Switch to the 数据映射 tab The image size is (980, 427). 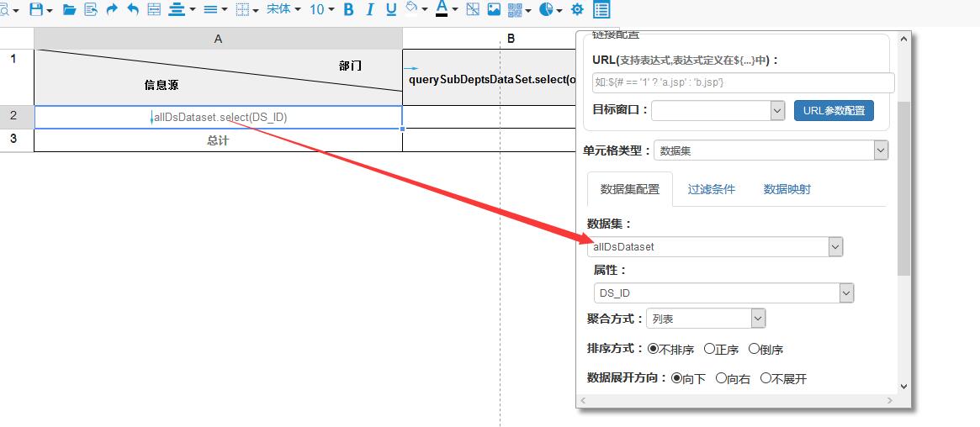[x=787, y=189]
